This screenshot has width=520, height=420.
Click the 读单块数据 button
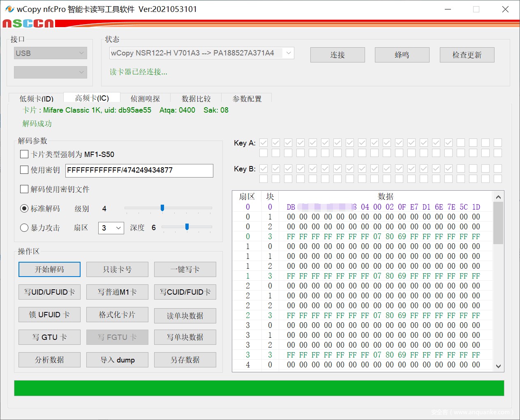[185, 316]
